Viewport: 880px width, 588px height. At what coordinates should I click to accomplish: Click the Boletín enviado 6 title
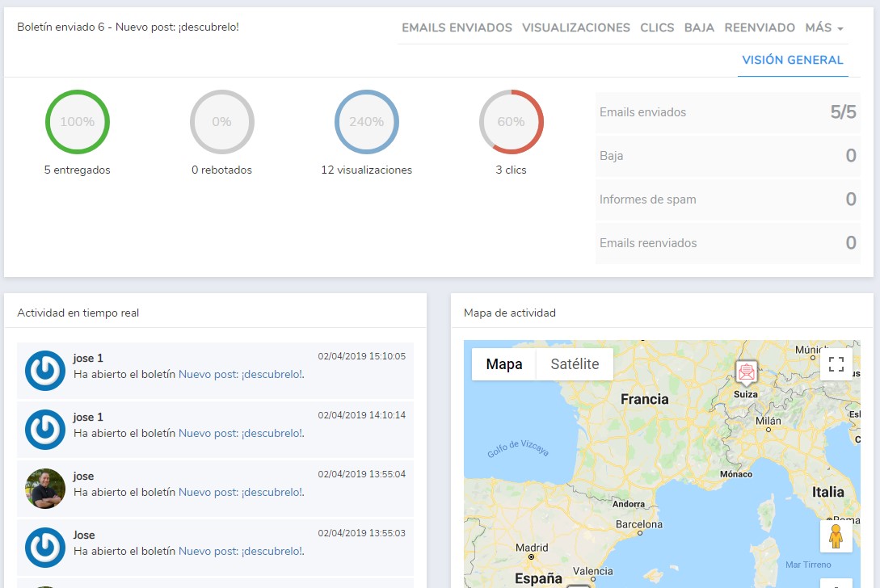(128, 27)
